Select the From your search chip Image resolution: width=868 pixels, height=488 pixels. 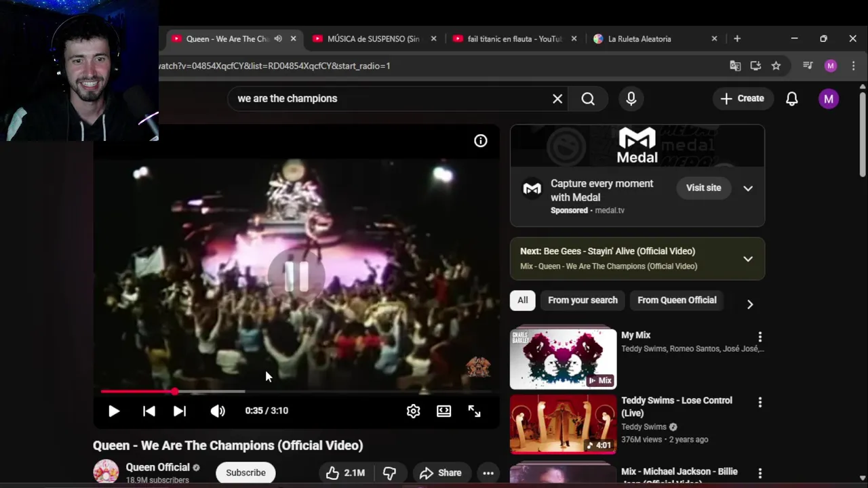coord(583,300)
